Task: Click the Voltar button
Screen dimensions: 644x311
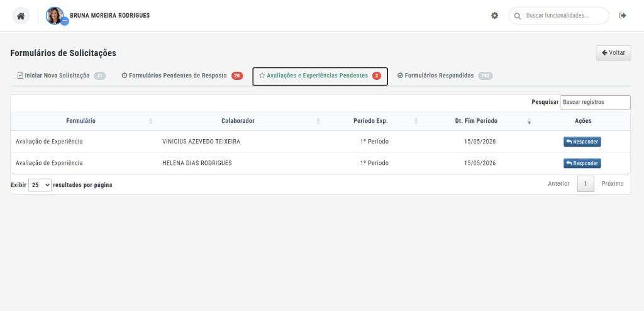Action: point(613,53)
